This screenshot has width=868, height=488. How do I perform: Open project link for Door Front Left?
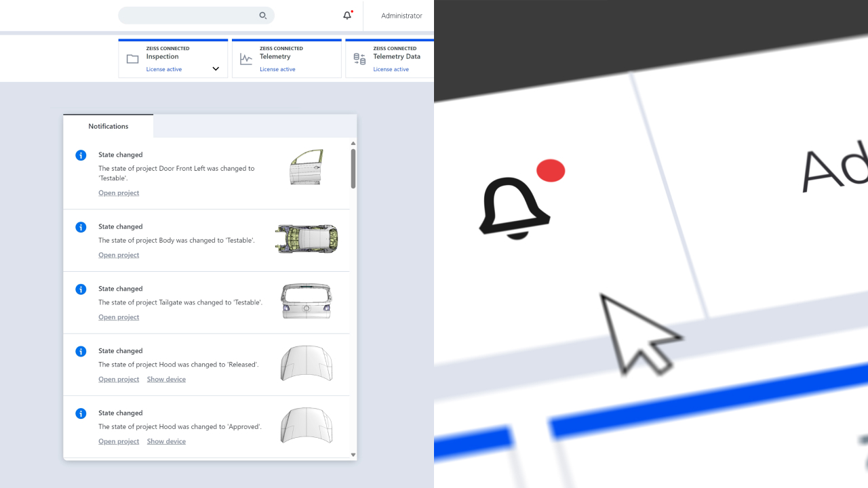coord(119,193)
